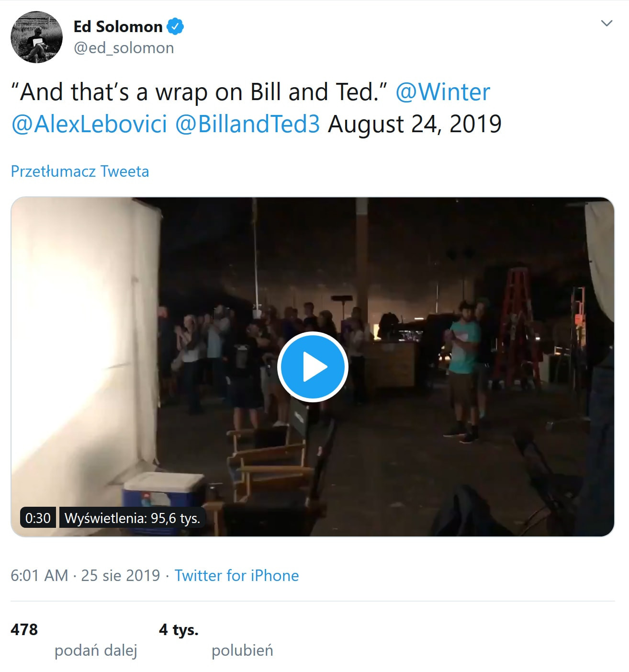Click the podań dalej retweets label
The height and width of the screenshot is (672, 629).
pyautogui.click(x=96, y=650)
